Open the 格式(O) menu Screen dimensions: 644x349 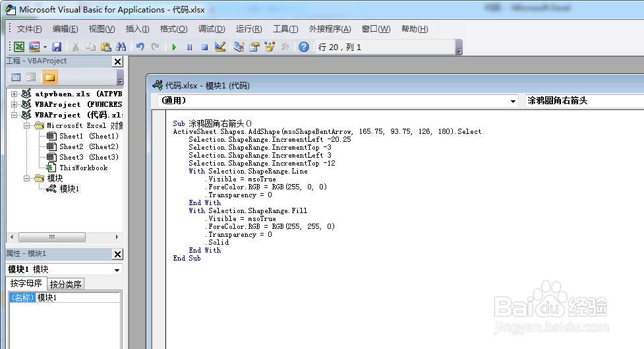tap(174, 29)
